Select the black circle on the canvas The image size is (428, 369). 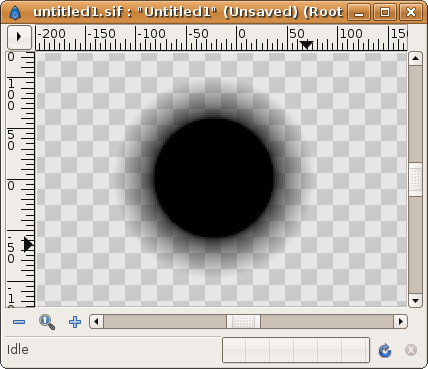click(x=214, y=178)
